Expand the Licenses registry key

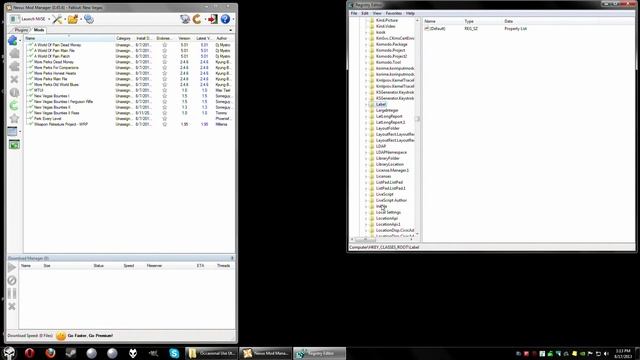click(366, 176)
